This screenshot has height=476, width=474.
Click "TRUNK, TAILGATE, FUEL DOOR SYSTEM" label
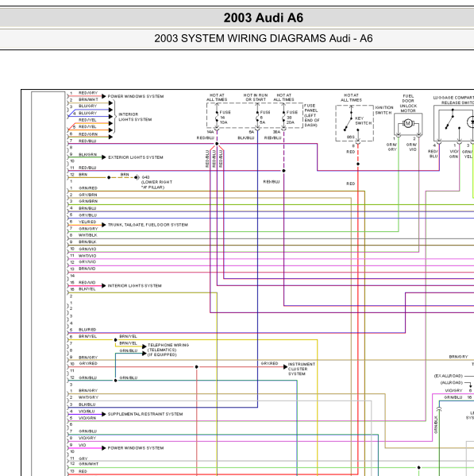(x=148, y=225)
